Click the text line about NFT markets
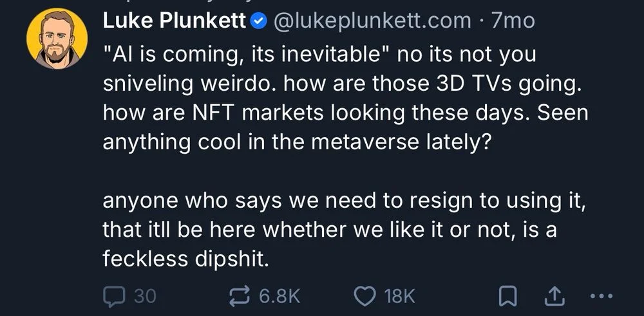The width and height of the screenshot is (644, 316). tap(346, 114)
